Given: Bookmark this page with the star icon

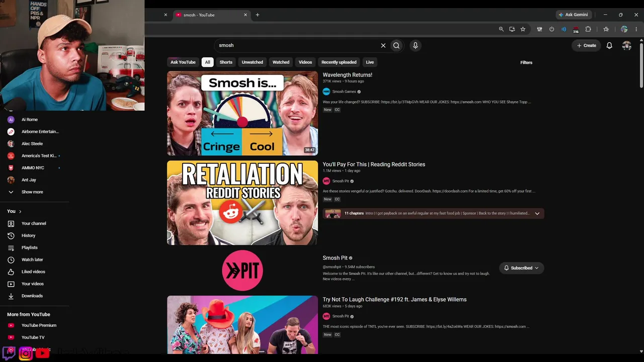Looking at the screenshot, I should [x=523, y=29].
